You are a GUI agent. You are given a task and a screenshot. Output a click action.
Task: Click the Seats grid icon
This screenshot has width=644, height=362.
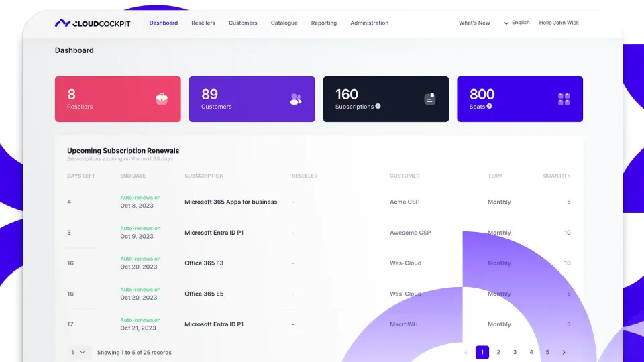tap(564, 99)
